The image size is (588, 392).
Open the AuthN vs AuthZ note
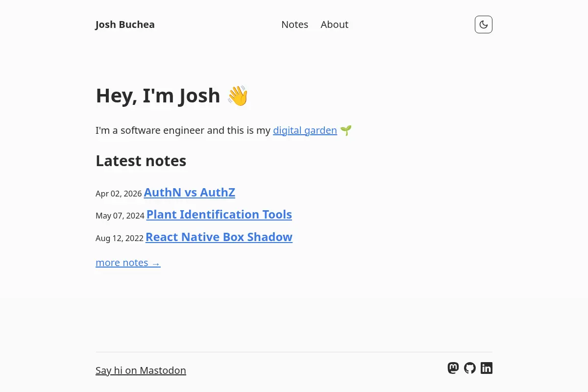coord(190,192)
